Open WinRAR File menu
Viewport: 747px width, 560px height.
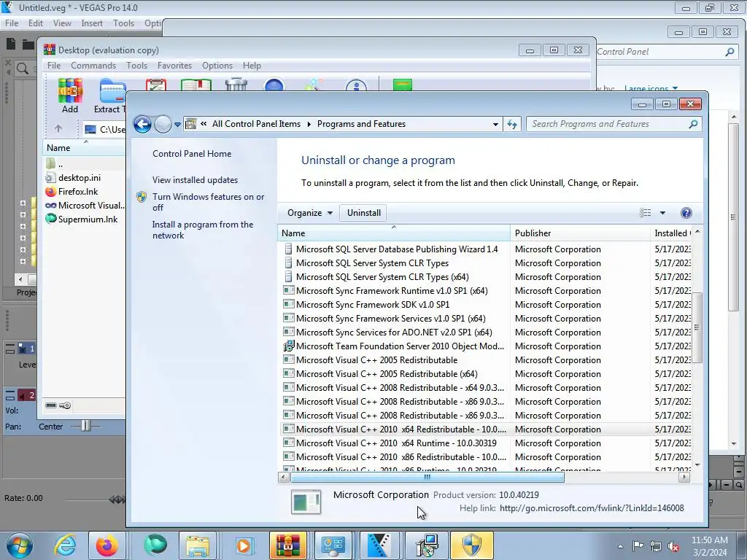pyautogui.click(x=54, y=65)
